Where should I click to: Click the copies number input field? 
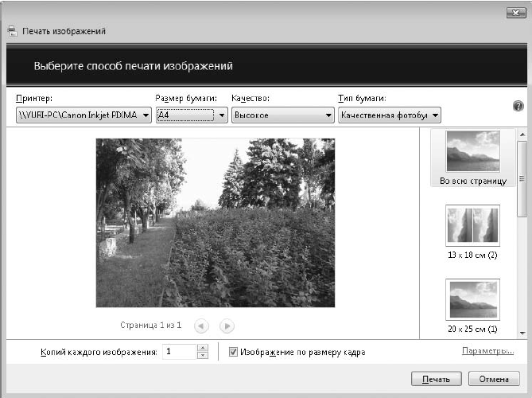pyautogui.click(x=180, y=352)
